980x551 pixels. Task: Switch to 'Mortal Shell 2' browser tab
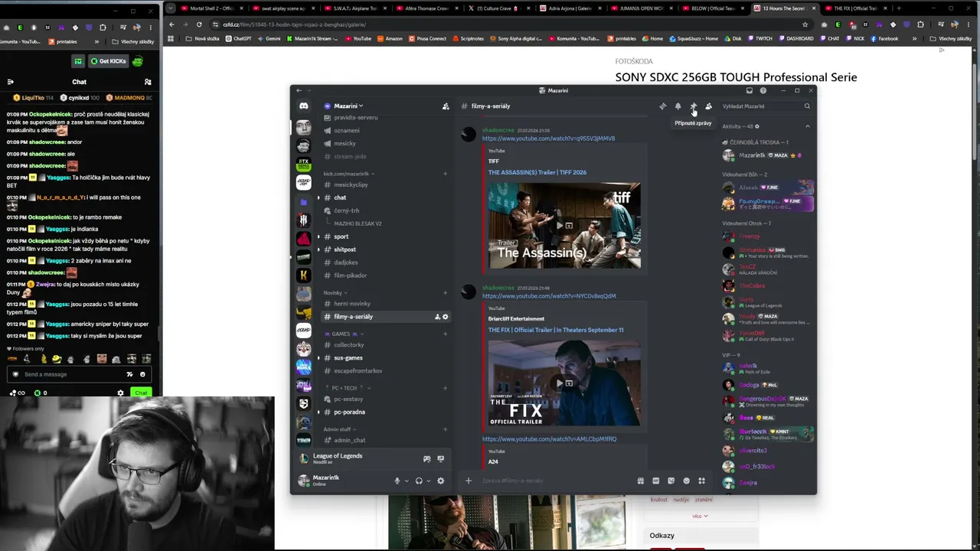pyautogui.click(x=213, y=8)
